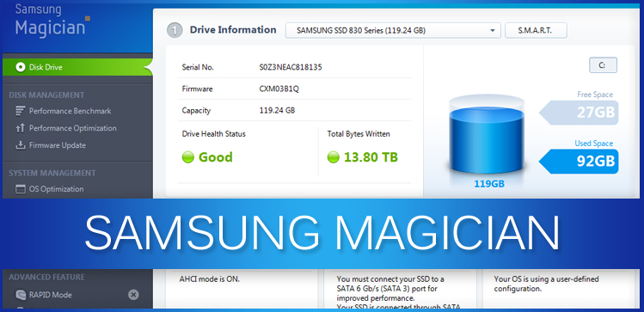
Task: Click the Drive Information heading
Action: point(233,29)
